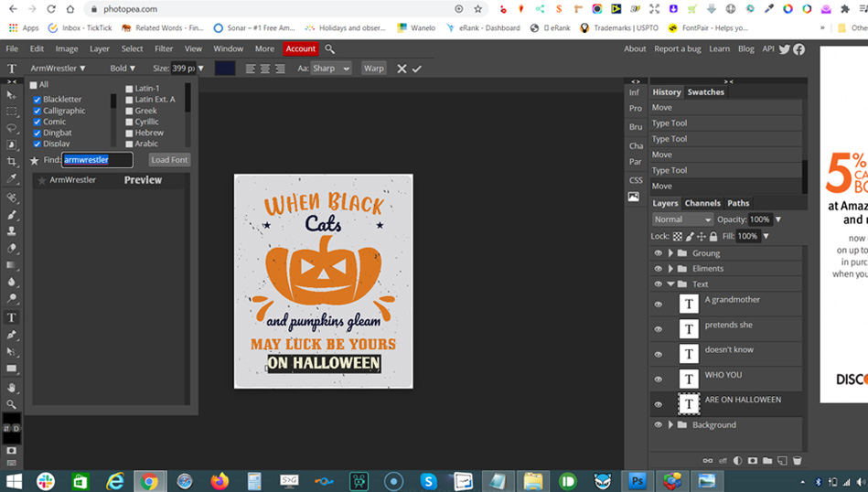Select the Brush tool
Screen dimensions: 868x492
pyautogui.click(x=12, y=215)
